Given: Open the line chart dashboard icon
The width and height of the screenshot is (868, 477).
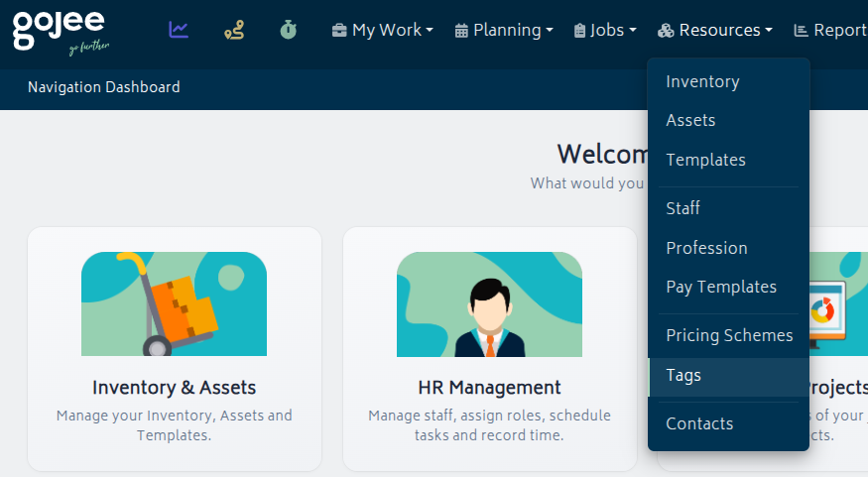Looking at the screenshot, I should (x=179, y=30).
